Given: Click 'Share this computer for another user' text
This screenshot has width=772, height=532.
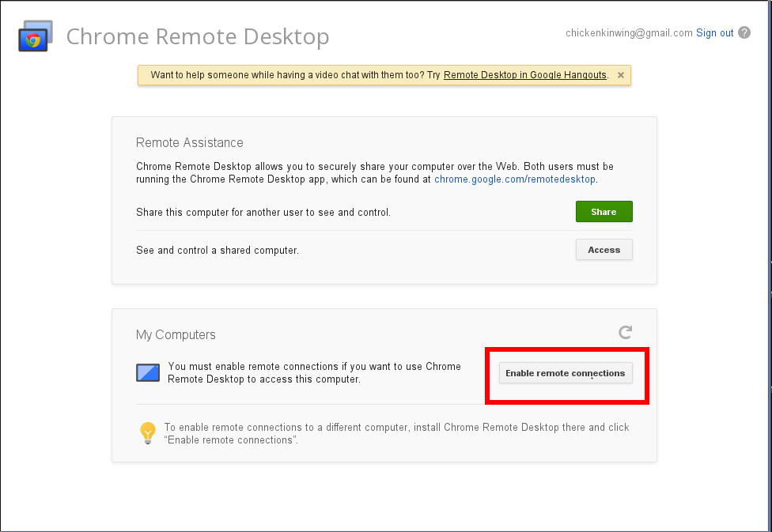Looking at the screenshot, I should (263, 212).
